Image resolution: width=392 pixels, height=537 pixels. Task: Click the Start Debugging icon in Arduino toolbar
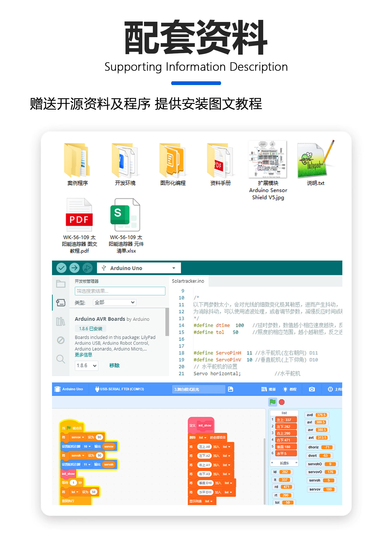87,268
